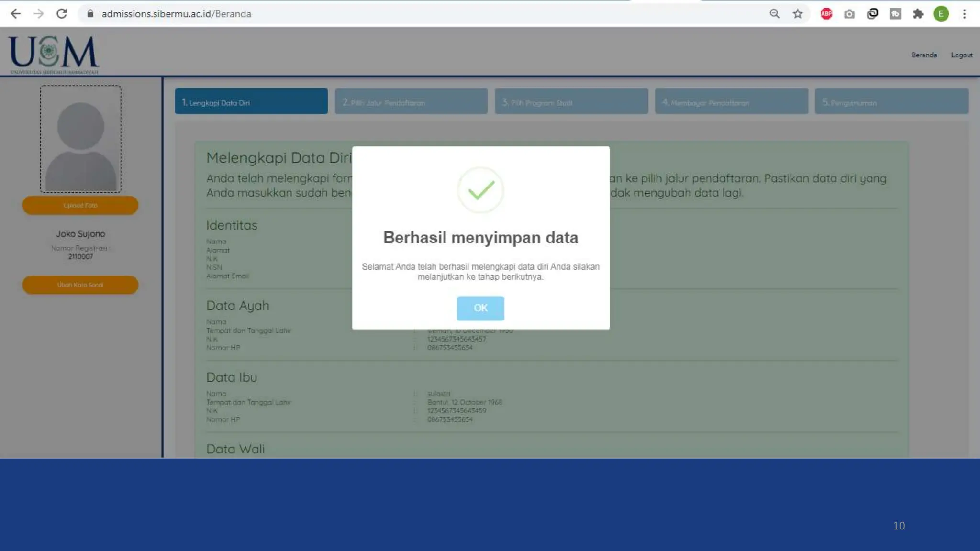Image resolution: width=980 pixels, height=551 pixels.
Task: Click the profile photo placeholder
Action: pyautogui.click(x=80, y=140)
